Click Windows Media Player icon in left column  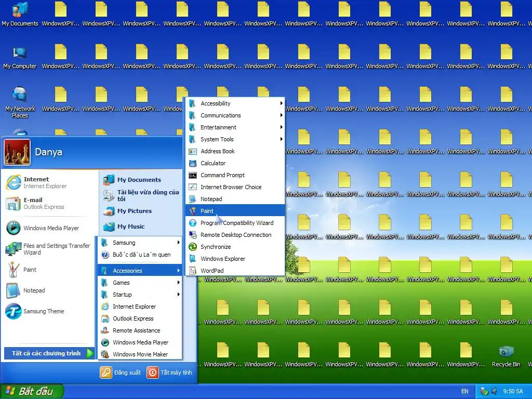[x=13, y=228]
